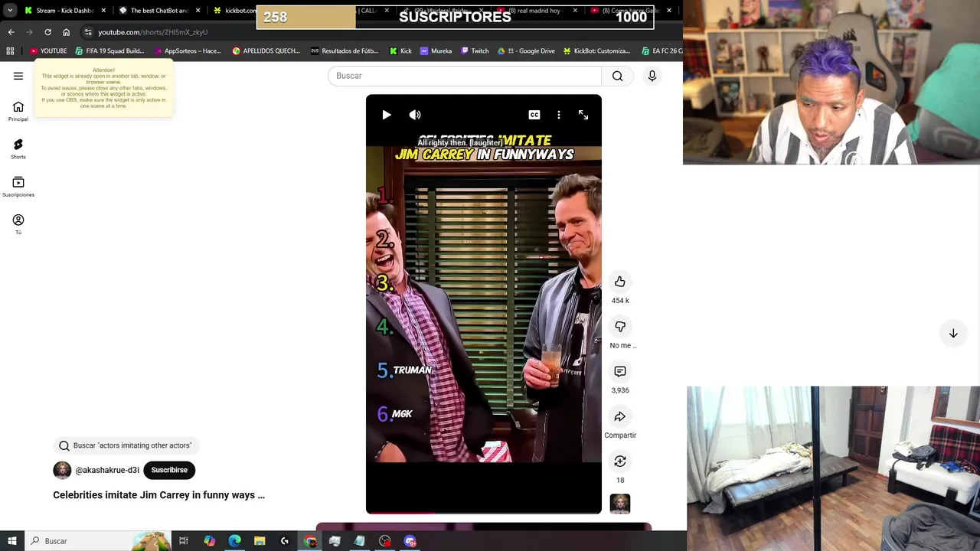The image size is (980, 551).
Task: Launch Copilot from the taskbar
Action: (209, 541)
